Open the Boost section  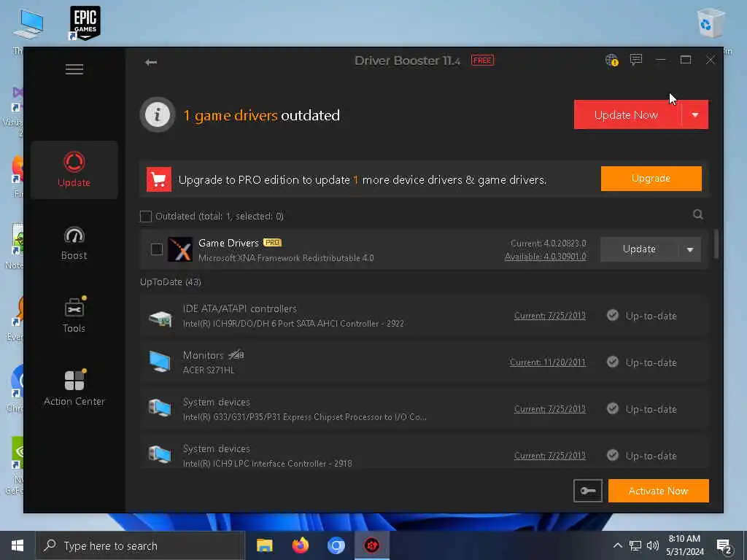pyautogui.click(x=74, y=243)
